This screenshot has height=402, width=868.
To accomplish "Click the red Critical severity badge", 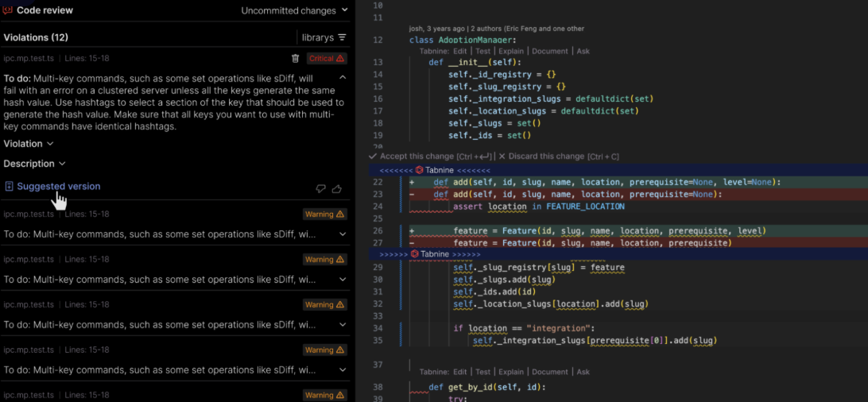I will pos(326,58).
